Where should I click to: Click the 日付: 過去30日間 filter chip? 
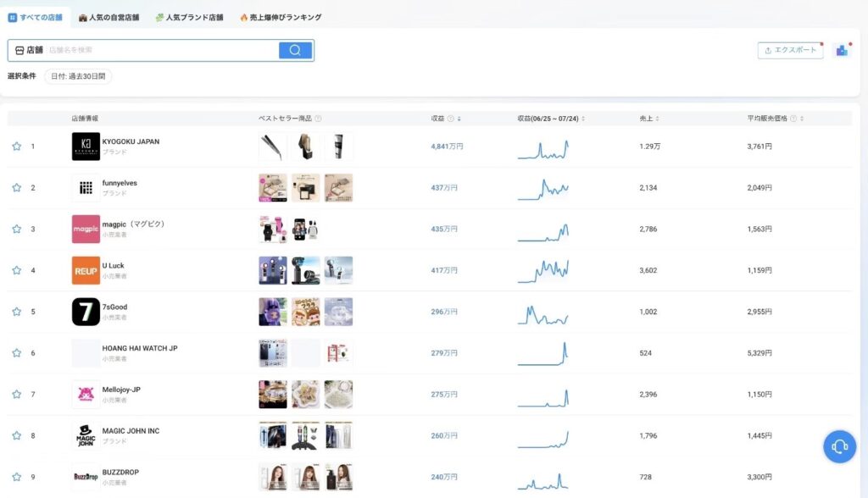tap(78, 76)
